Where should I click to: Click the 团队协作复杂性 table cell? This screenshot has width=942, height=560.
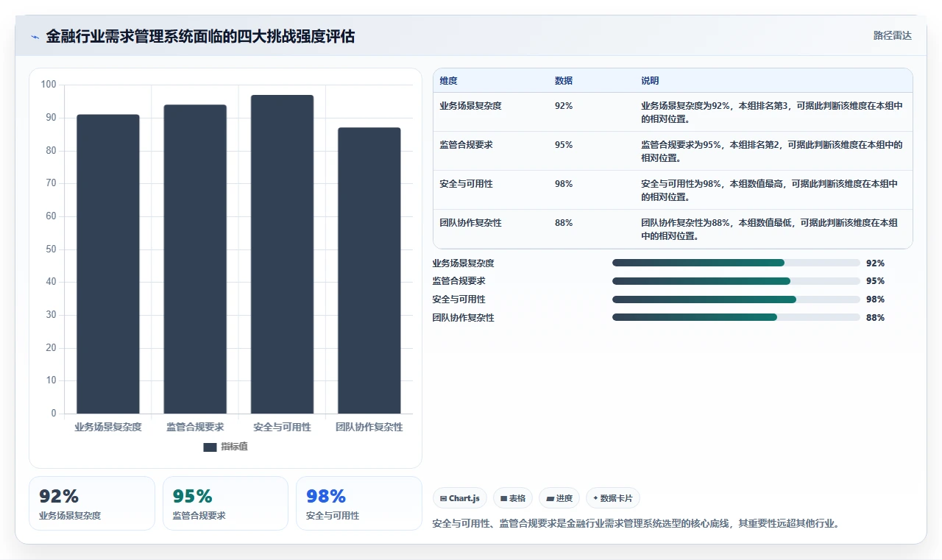coord(470,223)
